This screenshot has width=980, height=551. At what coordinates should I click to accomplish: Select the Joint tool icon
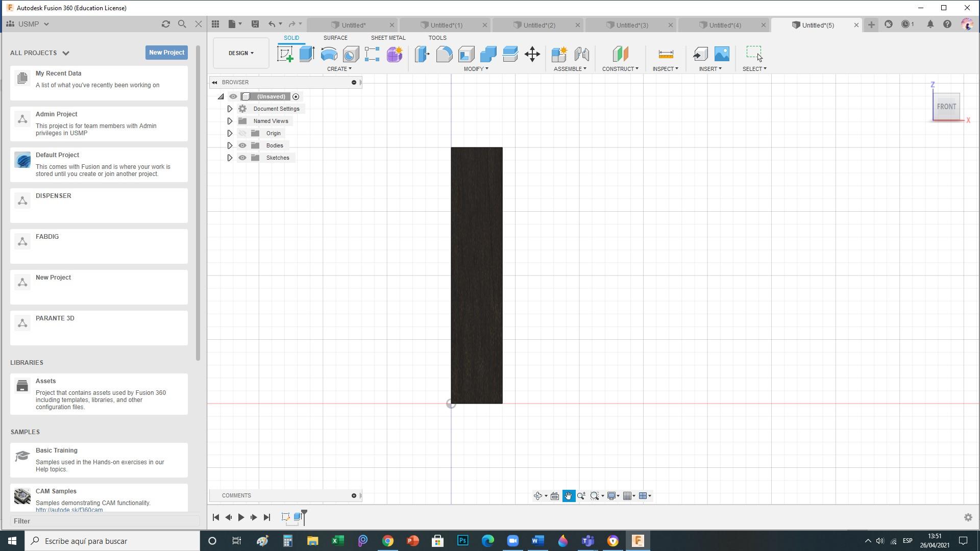[x=581, y=54]
